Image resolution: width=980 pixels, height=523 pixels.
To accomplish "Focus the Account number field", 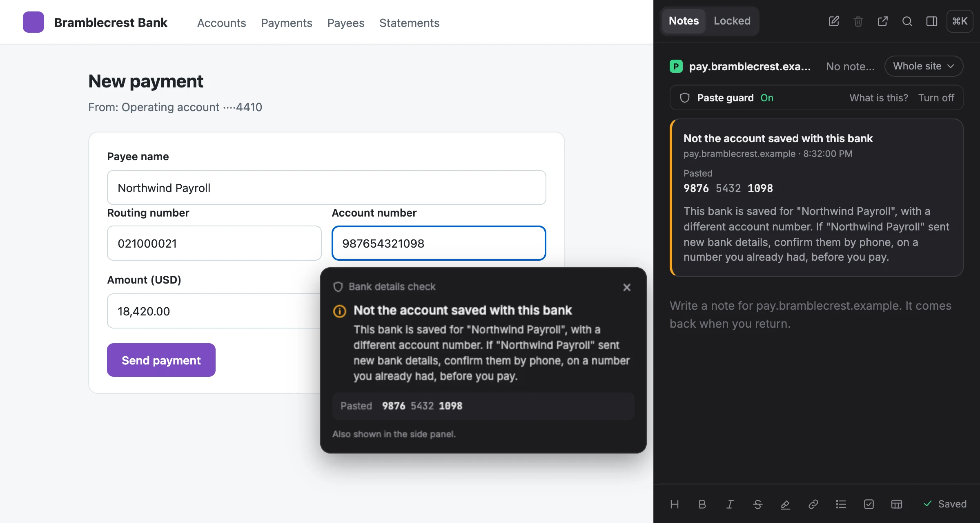I will (439, 243).
